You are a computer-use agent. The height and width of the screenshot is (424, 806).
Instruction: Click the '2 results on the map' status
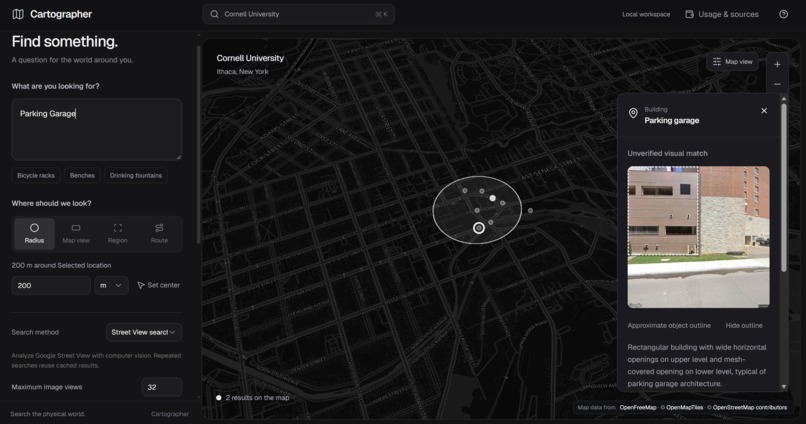pyautogui.click(x=253, y=398)
